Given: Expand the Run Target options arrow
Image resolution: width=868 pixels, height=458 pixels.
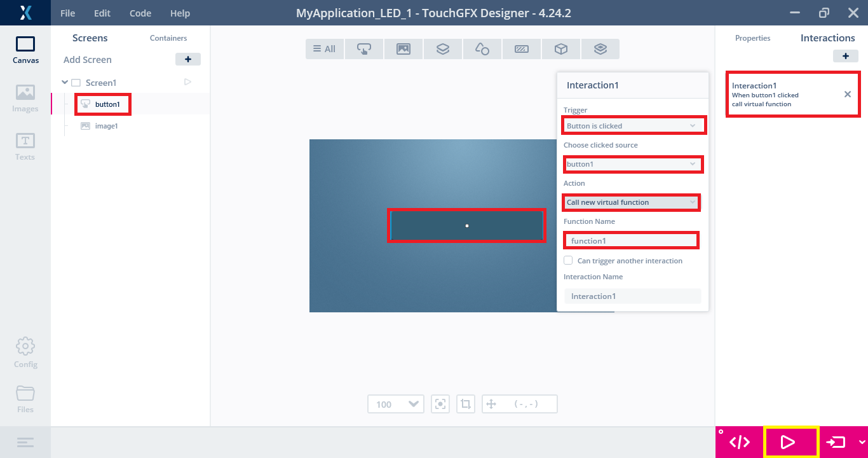Looking at the screenshot, I should 862,442.
